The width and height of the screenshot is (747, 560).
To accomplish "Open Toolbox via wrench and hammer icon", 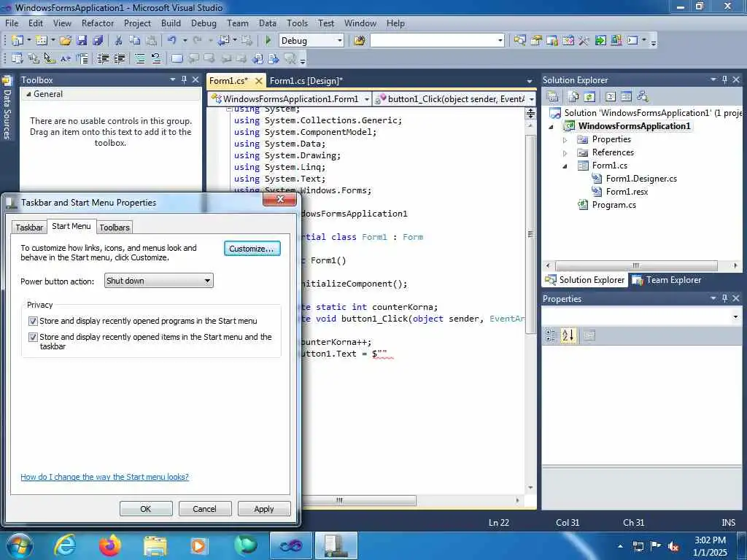I will [584, 41].
